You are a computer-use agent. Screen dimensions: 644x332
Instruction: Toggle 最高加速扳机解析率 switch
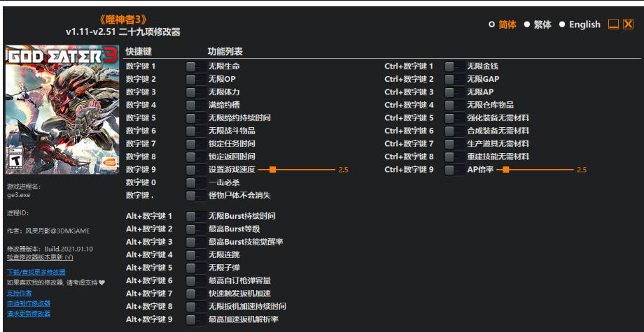pyautogui.click(x=195, y=319)
